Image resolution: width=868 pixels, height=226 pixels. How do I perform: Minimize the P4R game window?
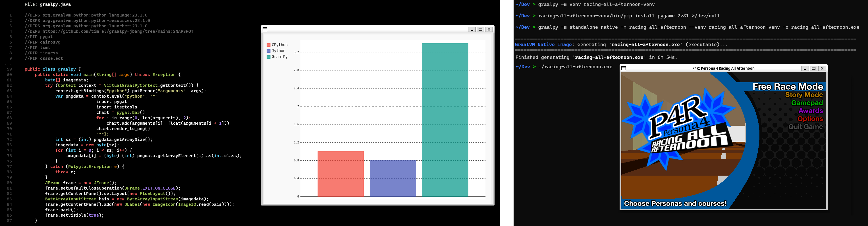tap(805, 69)
